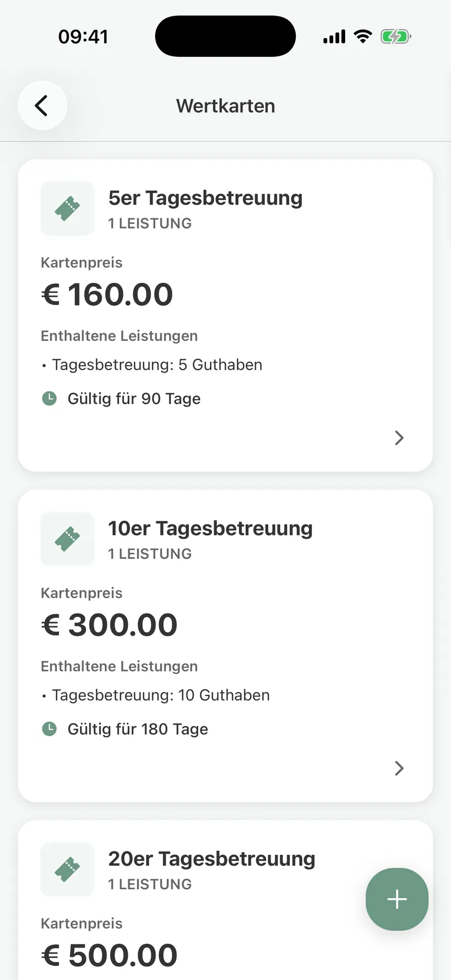The height and width of the screenshot is (980, 451).
Task: Select the 20er Tagesbetreuung card title
Action: tap(212, 859)
